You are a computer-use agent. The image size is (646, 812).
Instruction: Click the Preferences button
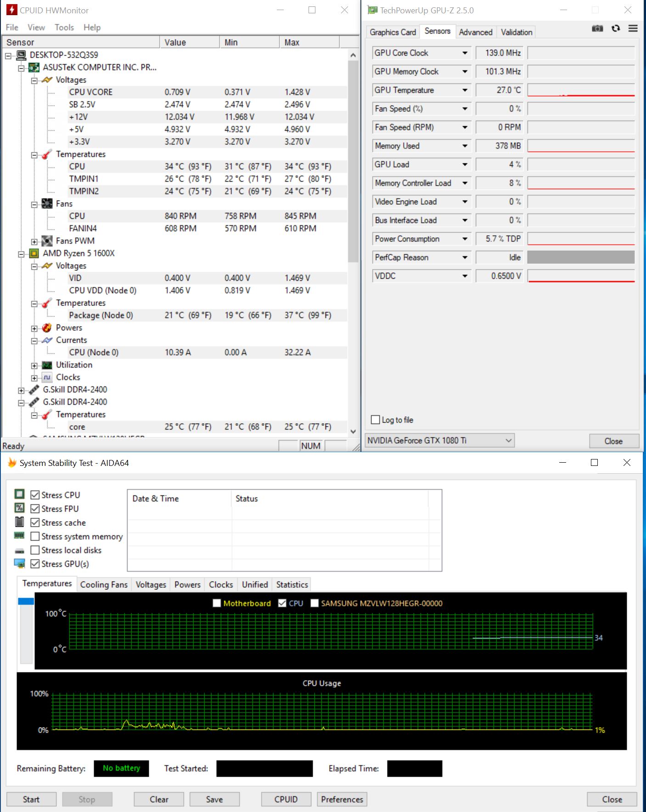[x=342, y=799]
